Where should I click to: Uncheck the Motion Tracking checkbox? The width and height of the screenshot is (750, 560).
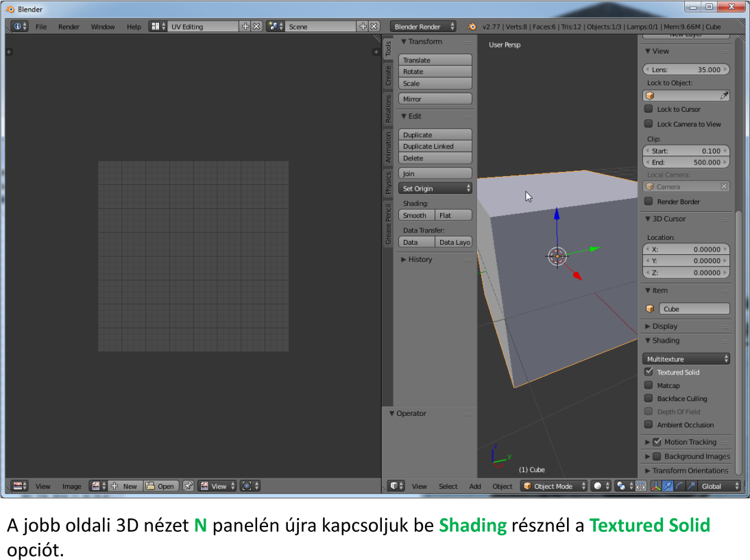tap(657, 442)
